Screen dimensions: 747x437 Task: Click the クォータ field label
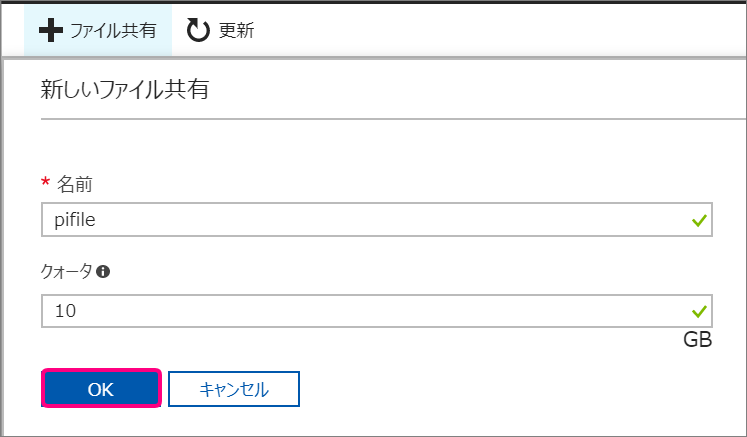pyautogui.click(x=67, y=272)
